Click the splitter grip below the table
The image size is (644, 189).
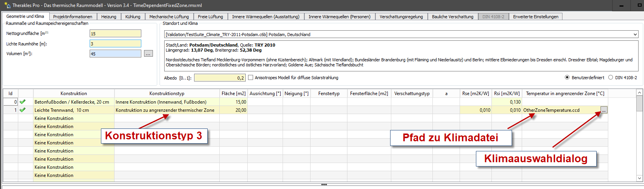324,184
